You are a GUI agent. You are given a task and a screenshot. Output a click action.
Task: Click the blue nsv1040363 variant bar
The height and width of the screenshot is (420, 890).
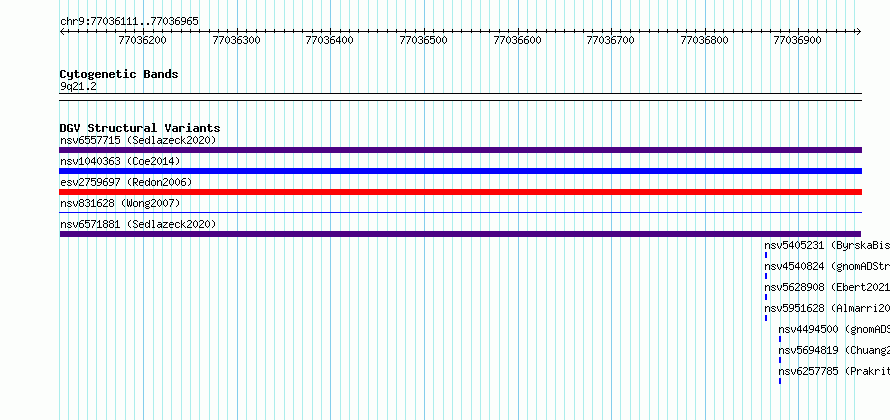(x=460, y=171)
